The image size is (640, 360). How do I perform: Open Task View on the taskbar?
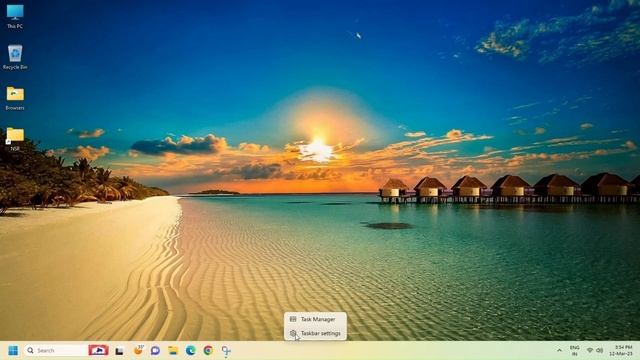[x=119, y=351]
